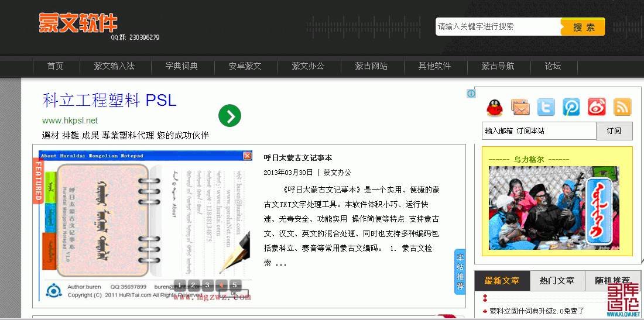Switch to 随机推荐 tab

pyautogui.click(x=612, y=281)
